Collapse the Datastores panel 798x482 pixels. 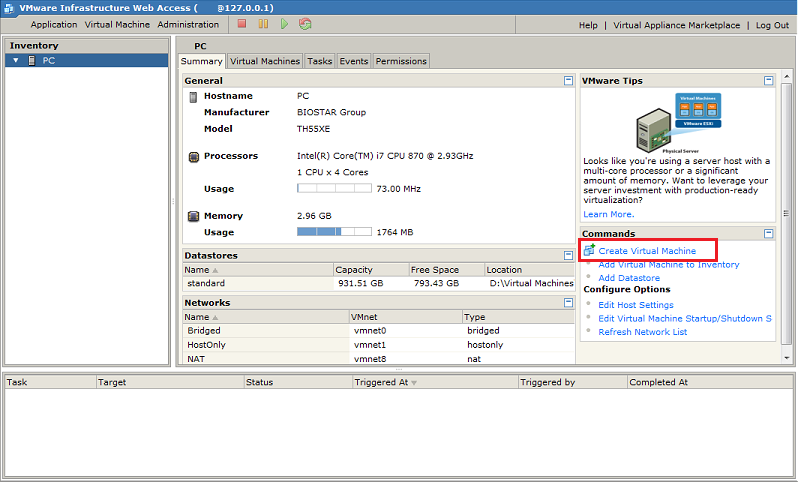(568, 255)
